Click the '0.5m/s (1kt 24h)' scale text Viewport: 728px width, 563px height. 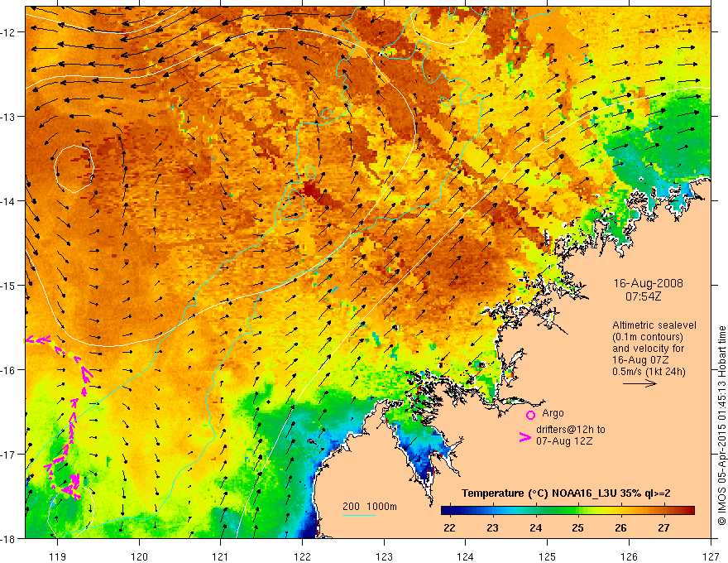tap(649, 372)
